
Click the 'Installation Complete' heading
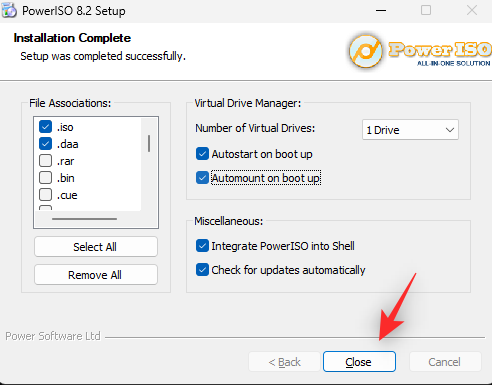pos(72,38)
